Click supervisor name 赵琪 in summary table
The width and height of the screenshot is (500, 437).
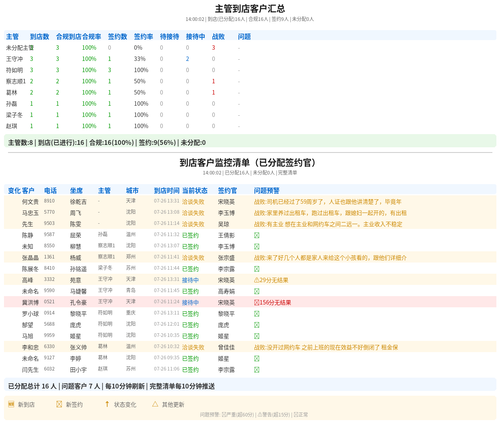[12, 126]
